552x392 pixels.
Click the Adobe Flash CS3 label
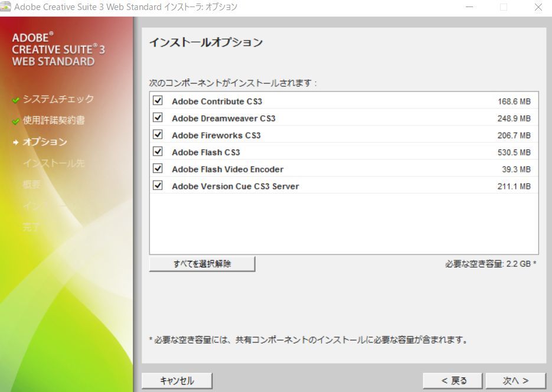(206, 152)
